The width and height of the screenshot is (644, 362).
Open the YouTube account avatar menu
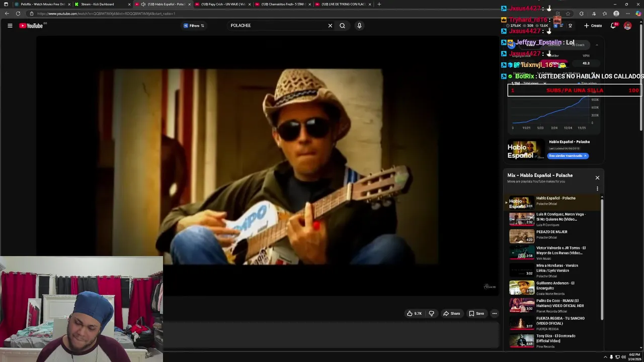point(627,26)
